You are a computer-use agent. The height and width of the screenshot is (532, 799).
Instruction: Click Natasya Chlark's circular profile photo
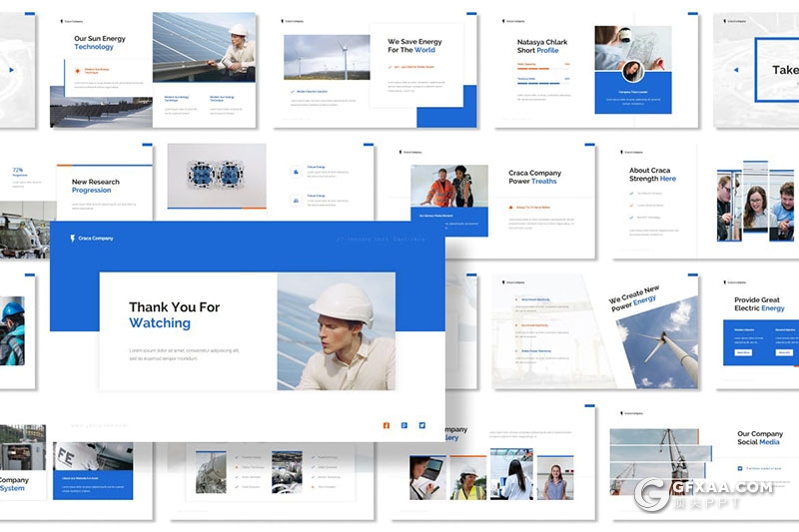[x=631, y=71]
